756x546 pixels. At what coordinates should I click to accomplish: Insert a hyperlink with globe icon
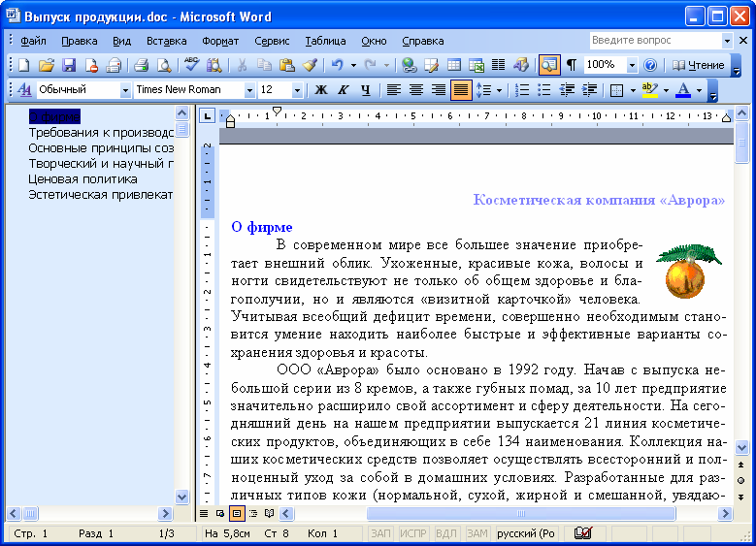click(x=410, y=65)
